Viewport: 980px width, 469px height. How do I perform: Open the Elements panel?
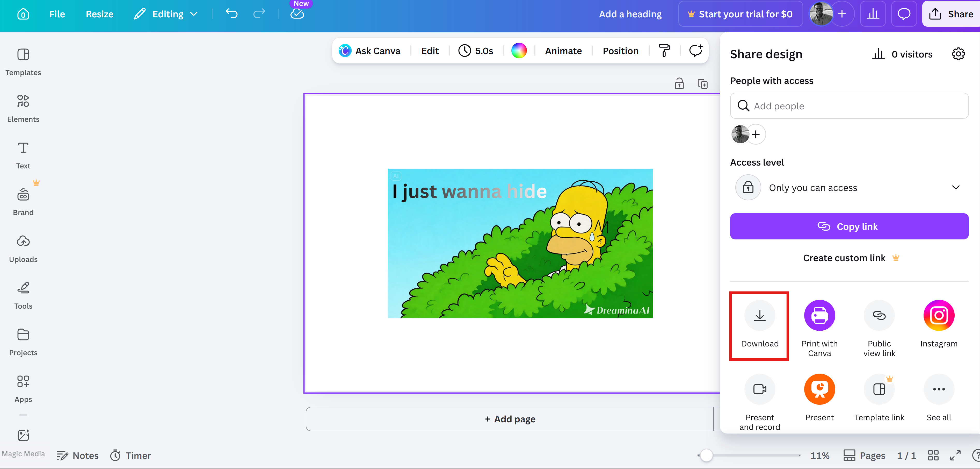(23, 109)
